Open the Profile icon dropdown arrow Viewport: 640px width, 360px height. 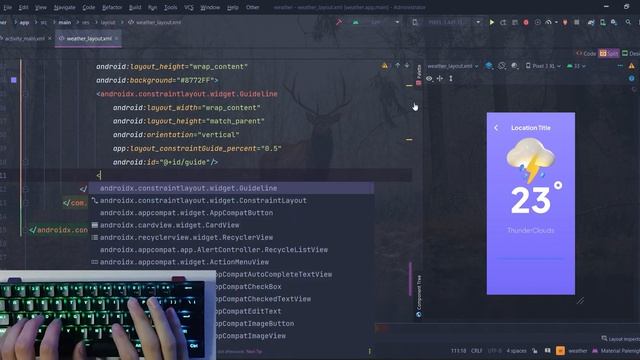click(x=556, y=22)
